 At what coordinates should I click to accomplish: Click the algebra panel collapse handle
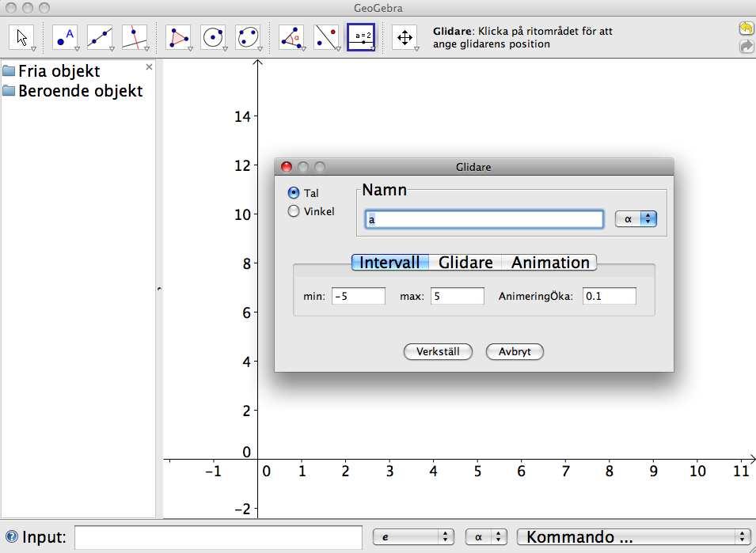coord(159,289)
